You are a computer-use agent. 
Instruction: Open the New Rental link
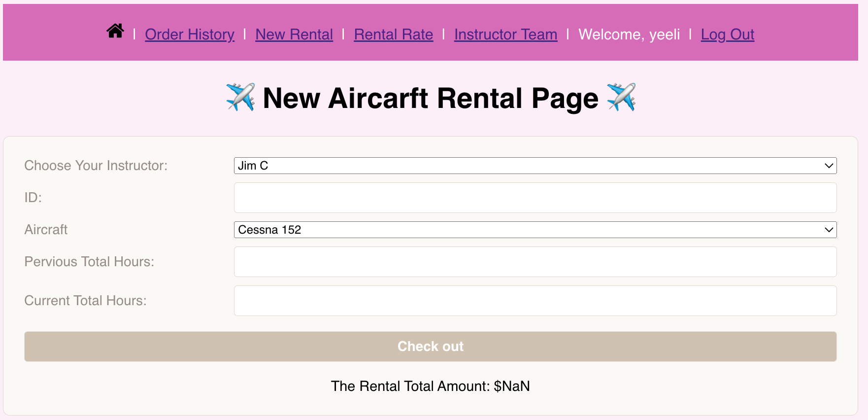(x=294, y=35)
